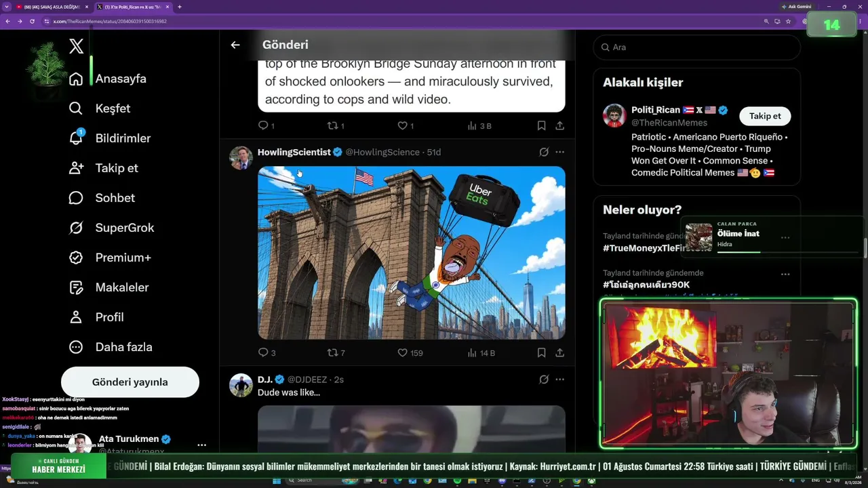
Task: Open more options on D.J.'s post
Action: click(559, 380)
